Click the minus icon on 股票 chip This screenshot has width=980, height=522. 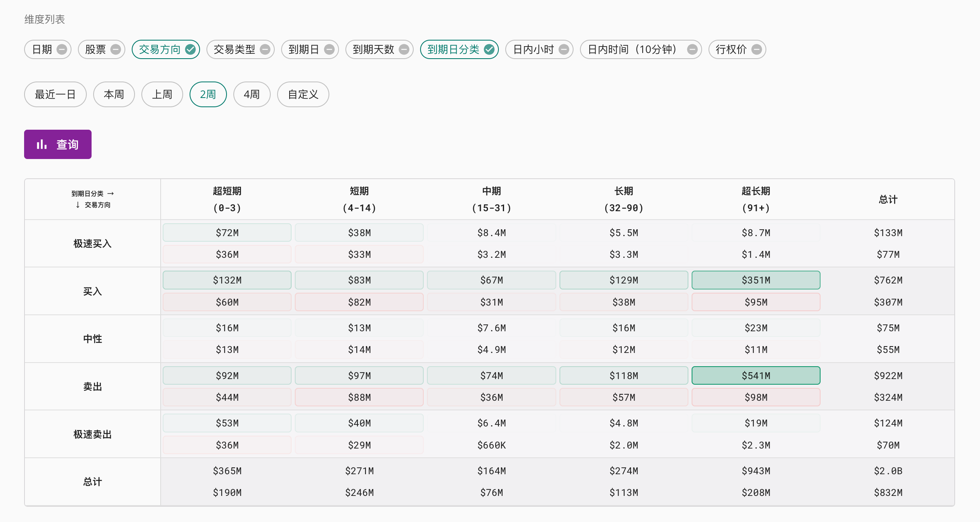point(116,49)
